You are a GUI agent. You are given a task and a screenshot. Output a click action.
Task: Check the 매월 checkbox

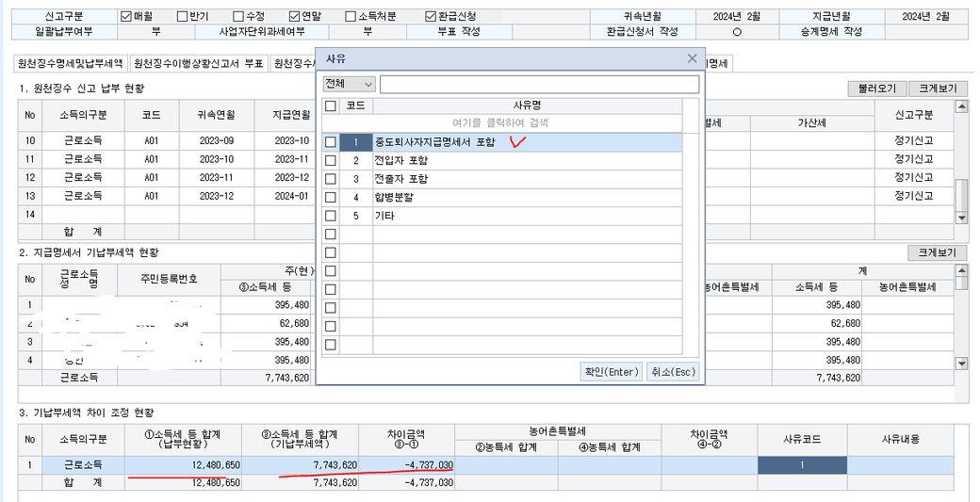pyautogui.click(x=126, y=17)
